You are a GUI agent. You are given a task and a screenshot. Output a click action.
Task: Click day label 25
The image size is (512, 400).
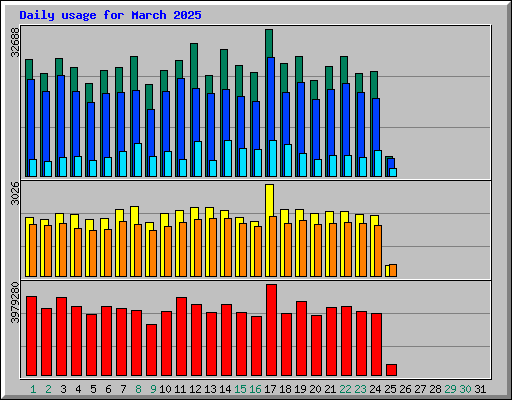pos(390,389)
